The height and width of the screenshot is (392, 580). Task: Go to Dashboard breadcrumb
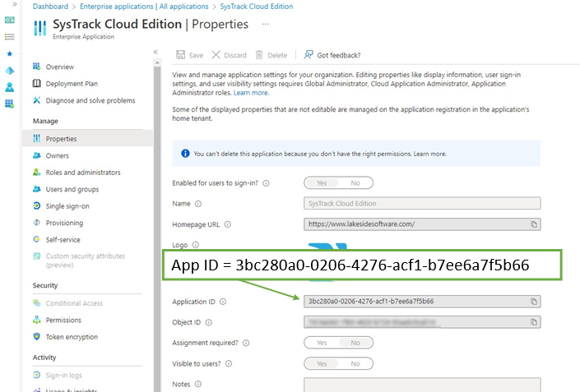(50, 7)
